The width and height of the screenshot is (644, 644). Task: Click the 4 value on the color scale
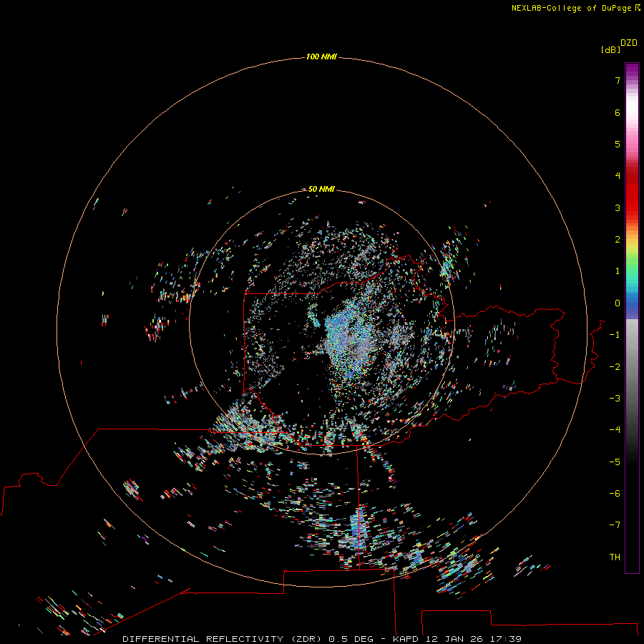point(618,176)
